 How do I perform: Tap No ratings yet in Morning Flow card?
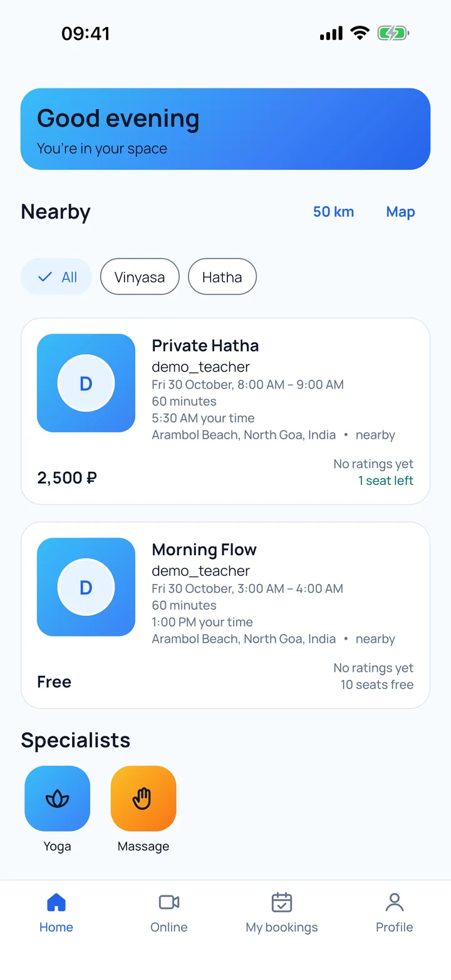[373, 669]
